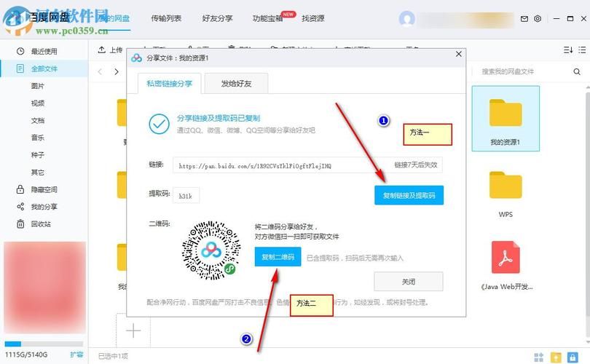Filter files by 视频
This screenshot has width=590, height=364.
(37, 103)
